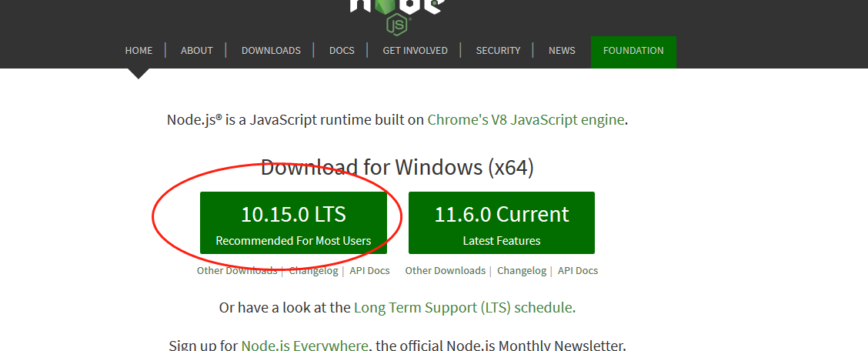This screenshot has width=868, height=351.
Task: Follow Chrome's V8 JavaScript engine link
Action: [526, 119]
